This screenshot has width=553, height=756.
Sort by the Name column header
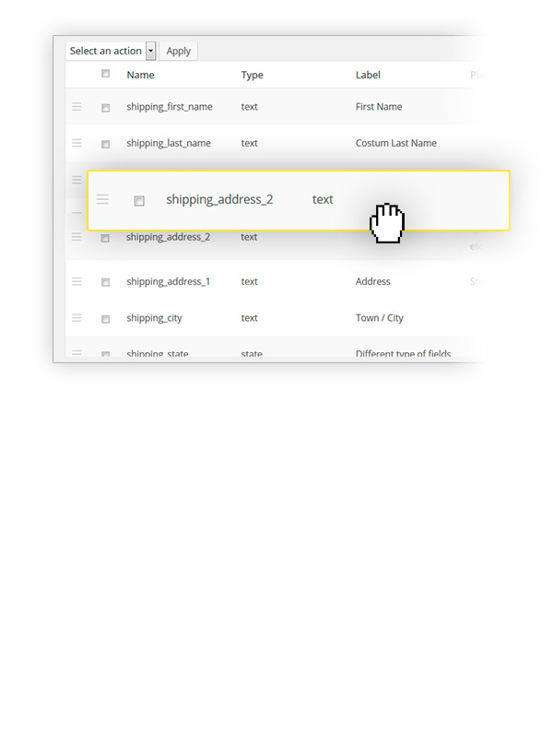pyautogui.click(x=140, y=75)
